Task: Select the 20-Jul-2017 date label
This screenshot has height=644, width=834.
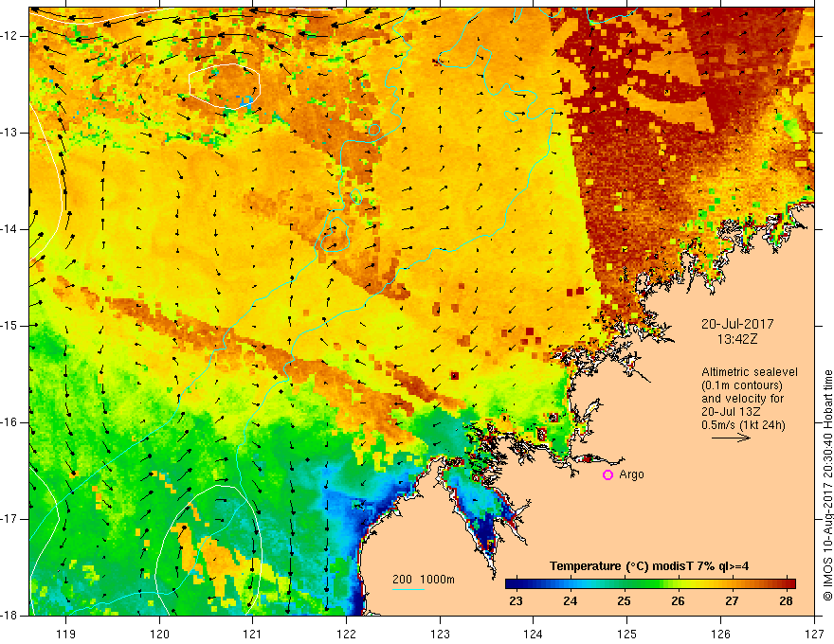Action: [737, 324]
